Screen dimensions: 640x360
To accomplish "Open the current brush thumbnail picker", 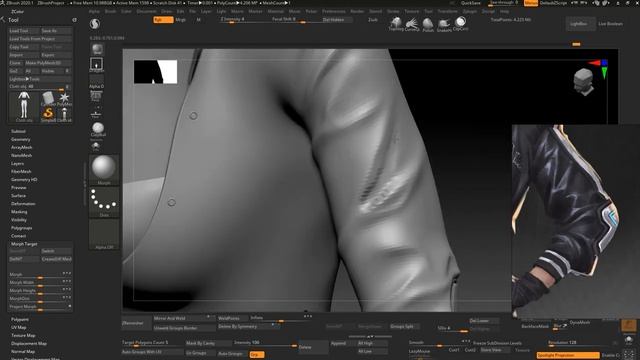I will coord(97,49).
